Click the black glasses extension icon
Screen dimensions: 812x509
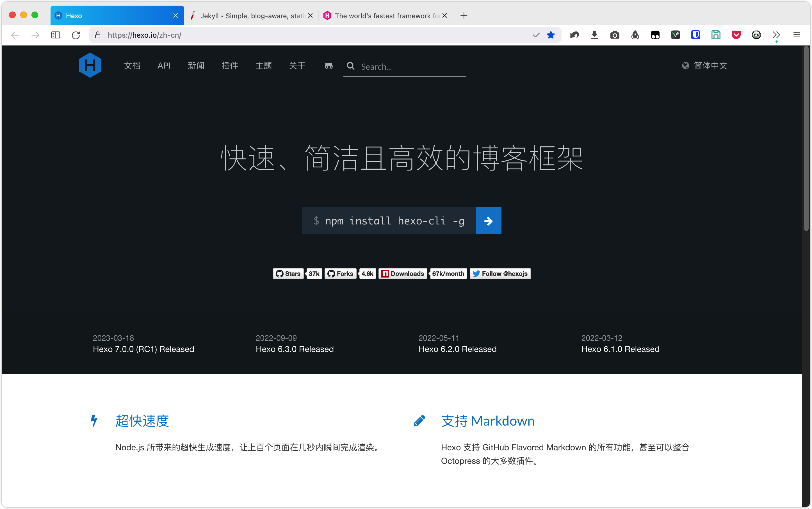[x=655, y=35]
